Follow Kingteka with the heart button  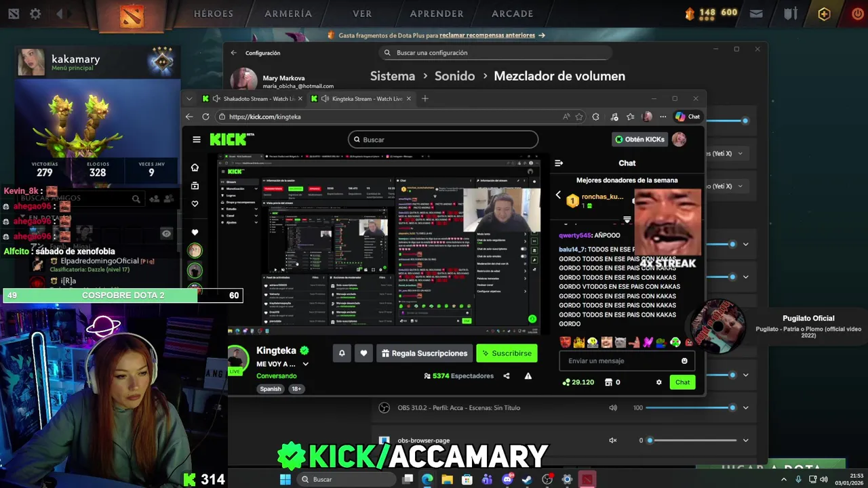coord(363,353)
